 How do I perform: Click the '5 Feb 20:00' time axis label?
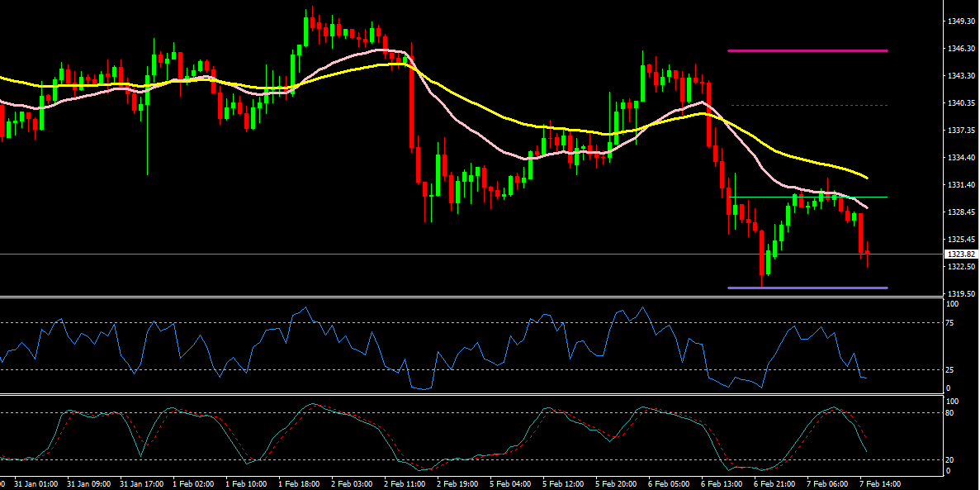(617, 483)
